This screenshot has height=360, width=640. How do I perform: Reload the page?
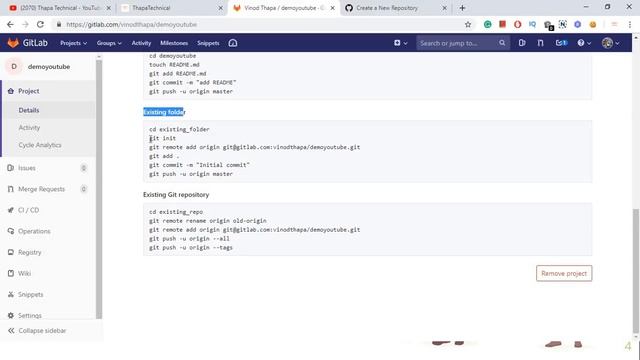pos(40,24)
